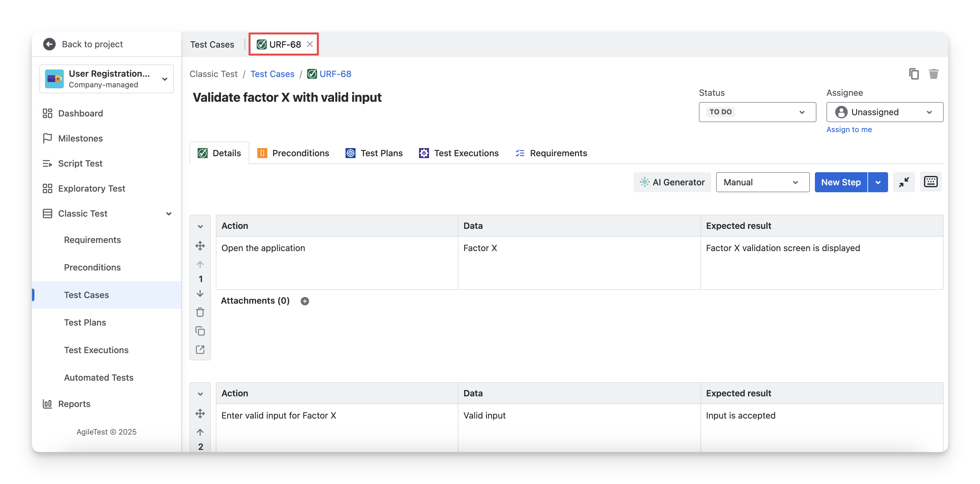Open the keyboard shortcuts icon
The height and width of the screenshot is (484, 980).
[x=931, y=182]
